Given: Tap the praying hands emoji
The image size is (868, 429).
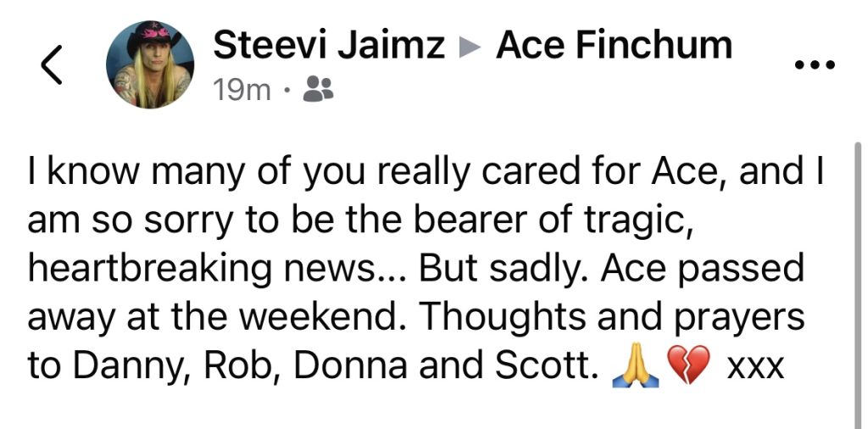Looking at the screenshot, I should 629,367.
